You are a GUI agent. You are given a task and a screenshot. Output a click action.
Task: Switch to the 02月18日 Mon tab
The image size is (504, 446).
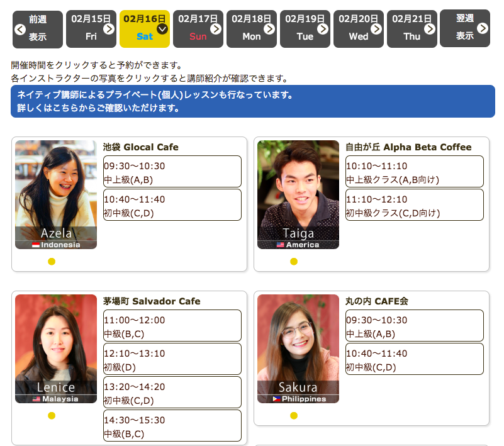tap(251, 29)
